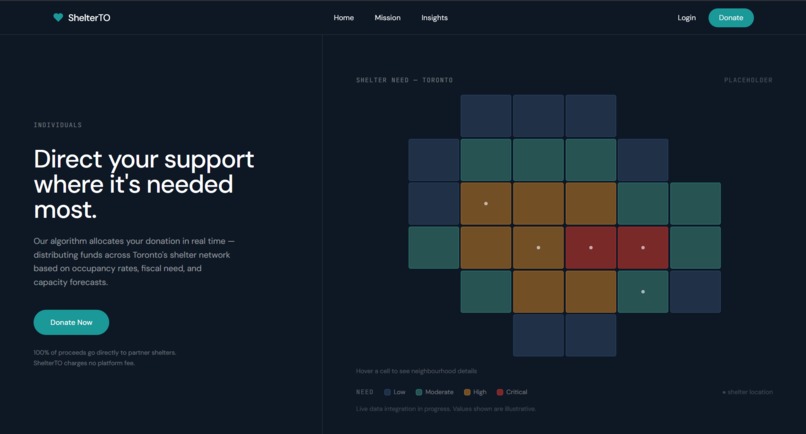
Task: Open the Insights nav item
Action: pos(434,17)
